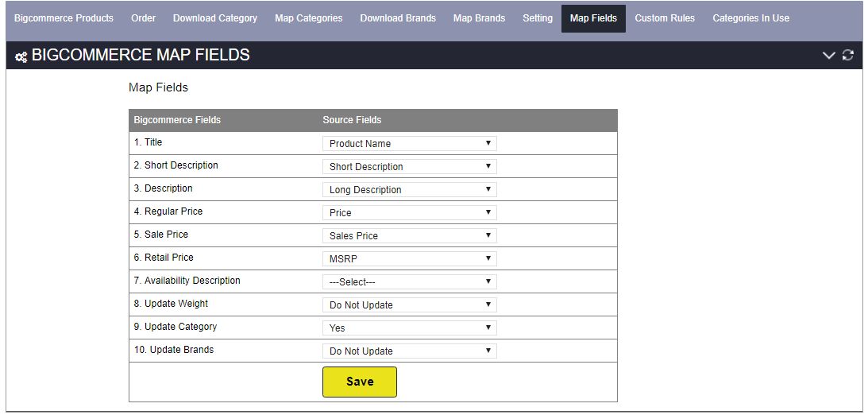Click the "1. Title" row label
Viewport: 868px width, 415px height.
pyautogui.click(x=148, y=142)
